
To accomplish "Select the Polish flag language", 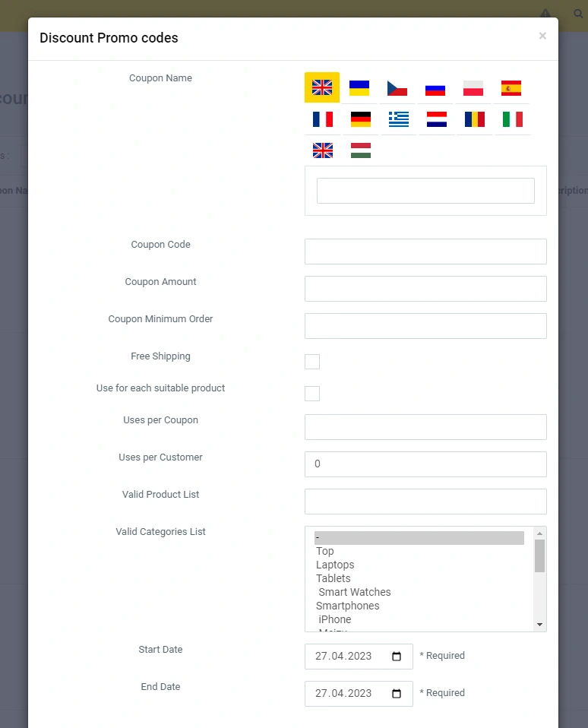I will click(473, 88).
